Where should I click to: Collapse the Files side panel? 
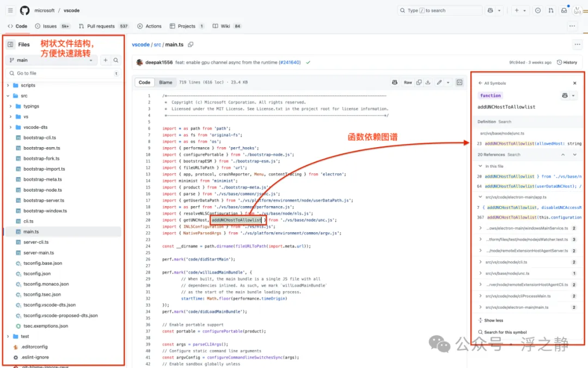tap(10, 44)
